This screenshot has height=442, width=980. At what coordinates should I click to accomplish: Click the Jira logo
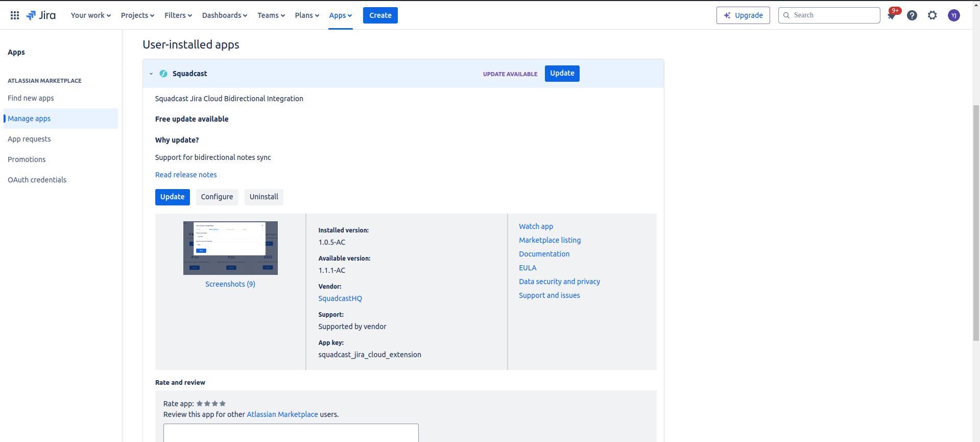click(x=41, y=15)
